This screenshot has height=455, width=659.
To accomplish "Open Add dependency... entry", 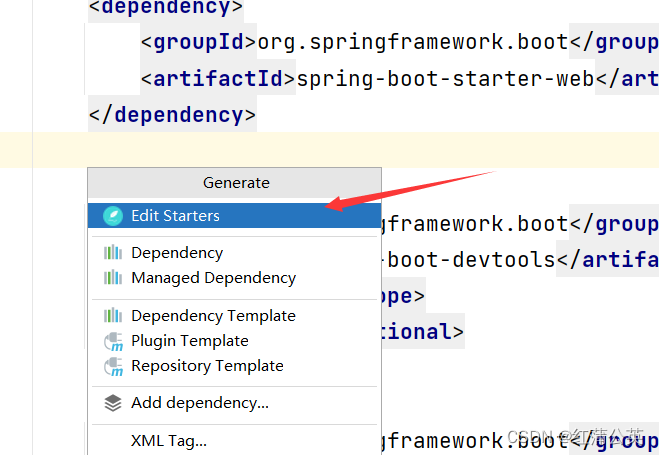I will (235, 403).
